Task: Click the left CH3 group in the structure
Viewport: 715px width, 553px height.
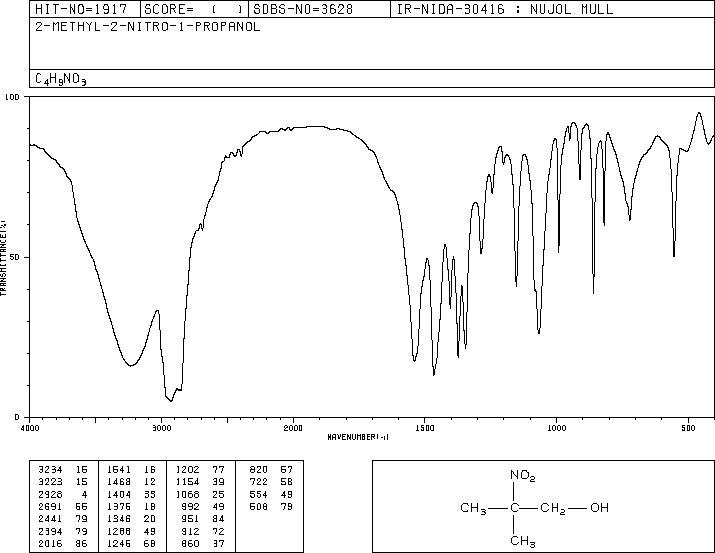Action: [473, 508]
